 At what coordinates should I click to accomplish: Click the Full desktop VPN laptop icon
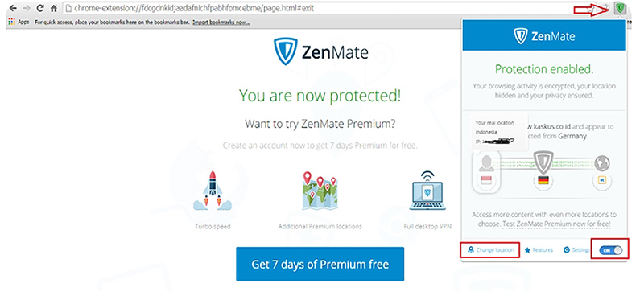click(x=427, y=191)
